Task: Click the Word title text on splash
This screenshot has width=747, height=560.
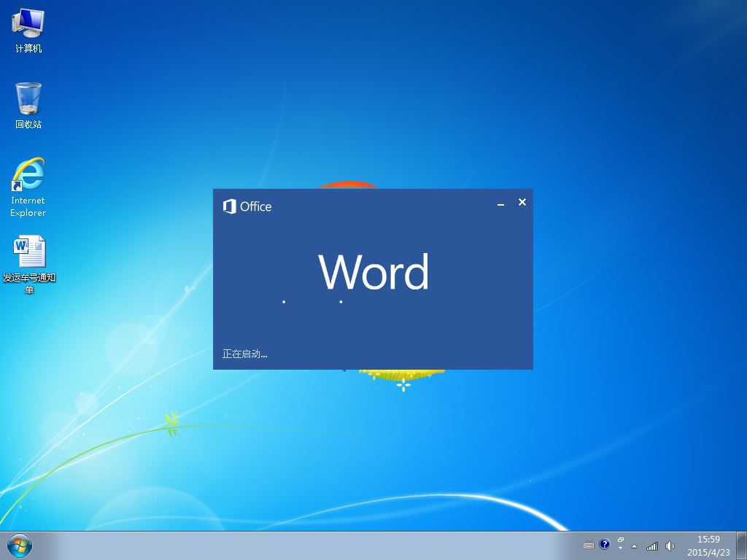Action: pyautogui.click(x=374, y=272)
